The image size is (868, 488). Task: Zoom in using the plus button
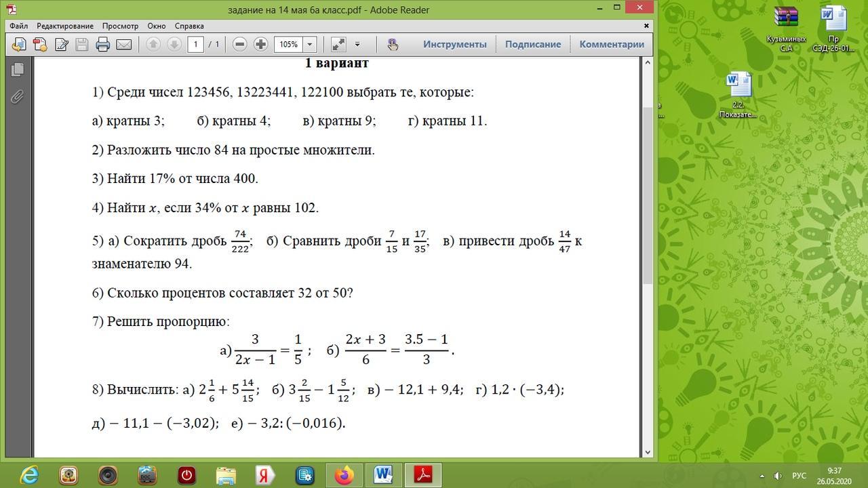[260, 45]
